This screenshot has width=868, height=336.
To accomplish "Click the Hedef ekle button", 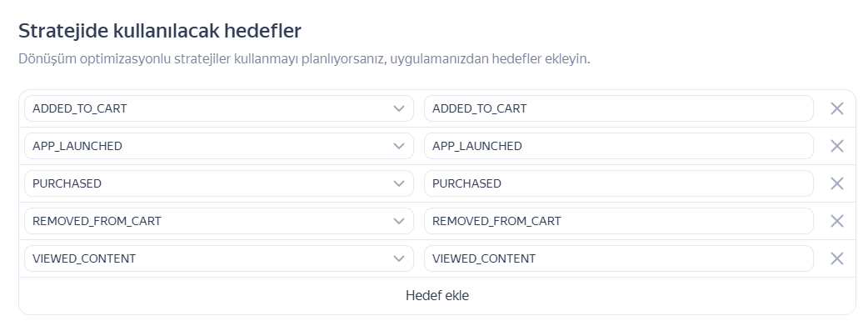I will [436, 296].
